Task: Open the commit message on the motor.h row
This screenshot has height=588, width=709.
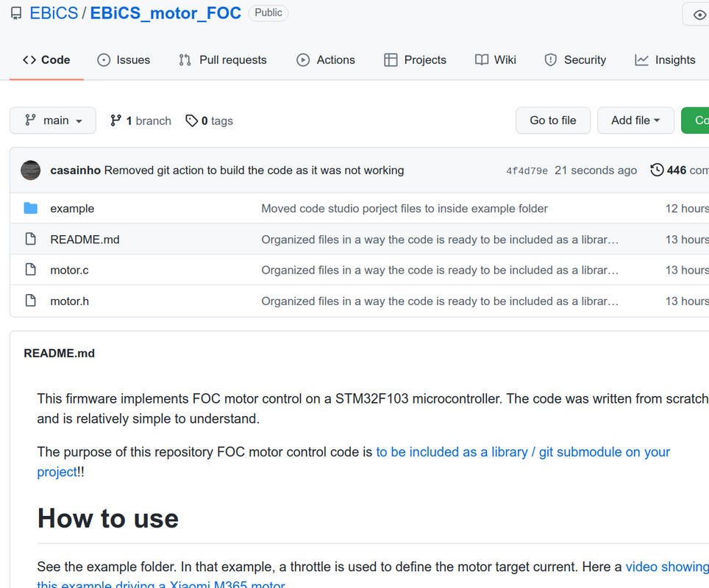Action: pos(440,301)
